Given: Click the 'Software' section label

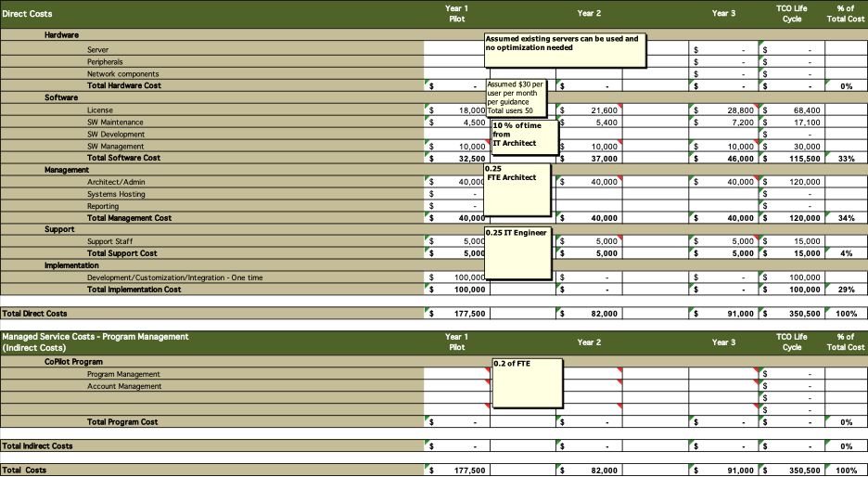Looking at the screenshot, I should (61, 97).
